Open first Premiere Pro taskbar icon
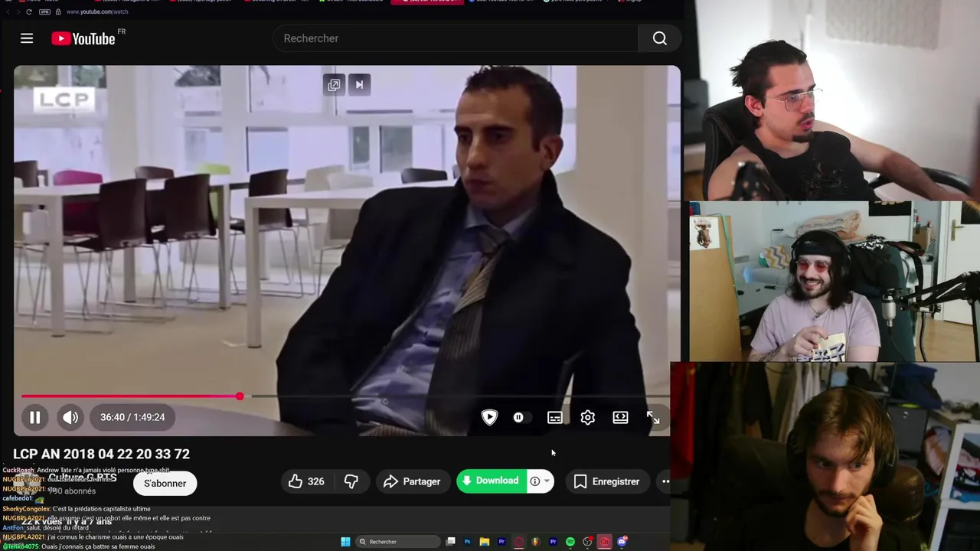 point(501,542)
